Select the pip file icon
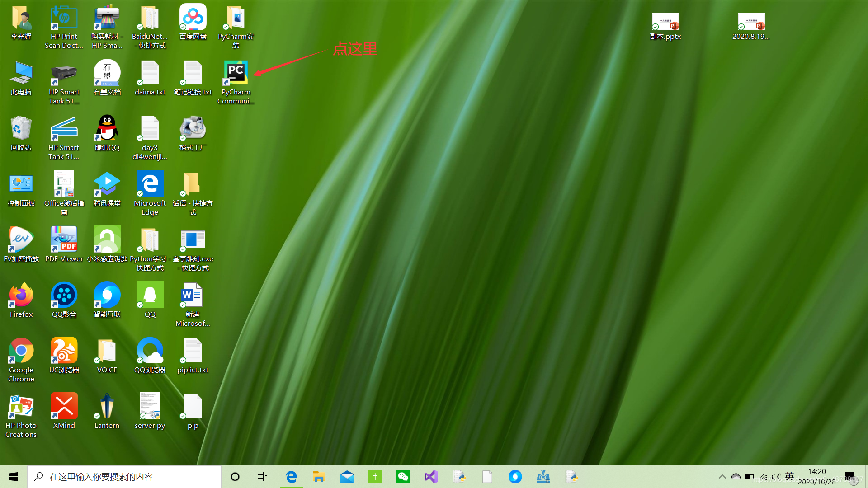 193,412
